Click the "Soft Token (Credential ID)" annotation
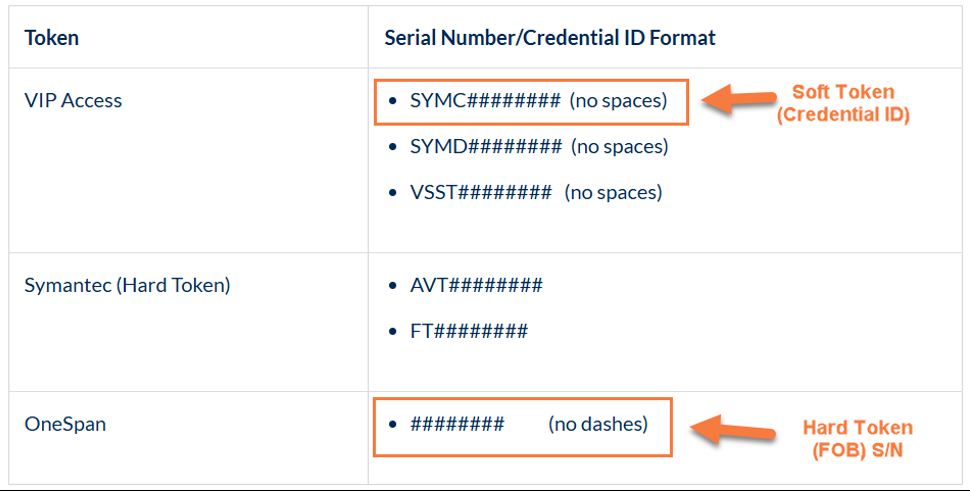The width and height of the screenshot is (970, 491). pyautogui.click(x=844, y=103)
